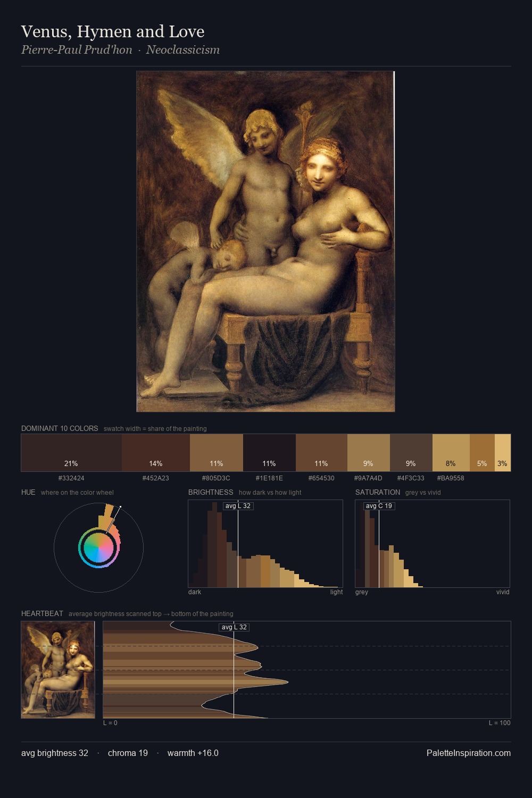Choose the swatch above #654530
This screenshot has width=532, height=798.
click(x=321, y=453)
